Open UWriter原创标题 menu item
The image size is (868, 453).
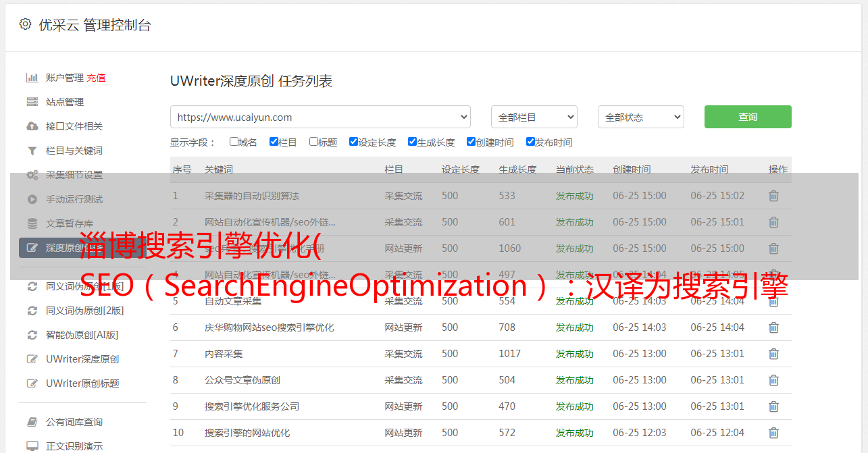click(82, 383)
